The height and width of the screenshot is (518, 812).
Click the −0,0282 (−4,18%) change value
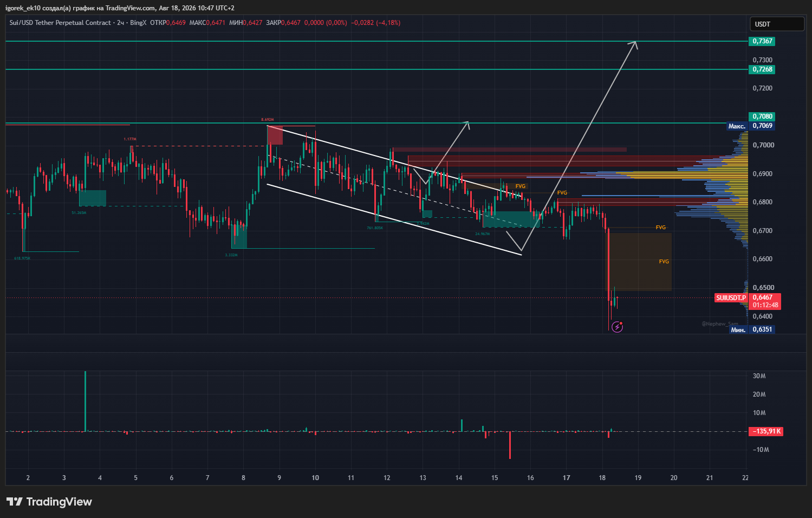coord(376,23)
